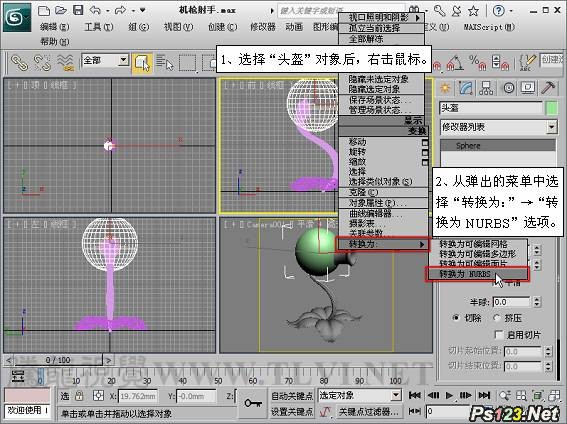The width and height of the screenshot is (567, 424).
Task: Click the settings box next to 移动
Action: point(425,142)
